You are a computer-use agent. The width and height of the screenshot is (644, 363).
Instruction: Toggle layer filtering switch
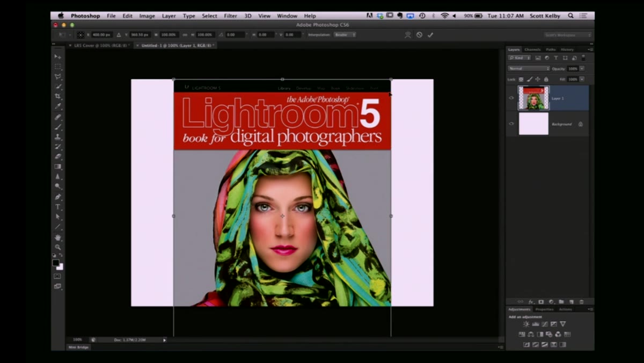coord(583,57)
